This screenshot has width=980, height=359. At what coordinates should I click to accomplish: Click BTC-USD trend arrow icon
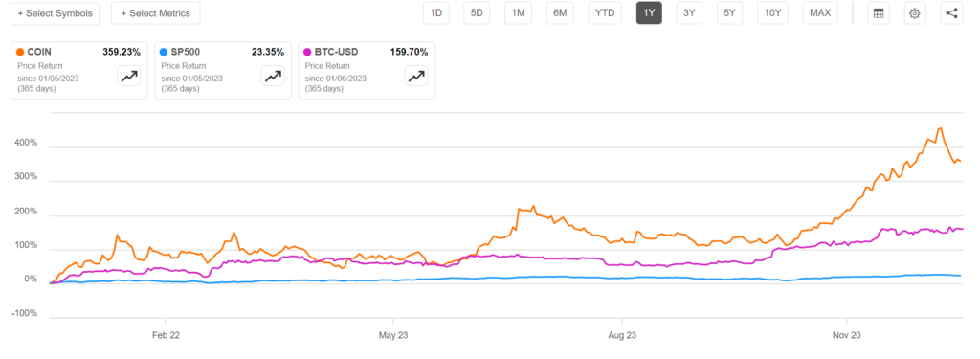coord(417,77)
